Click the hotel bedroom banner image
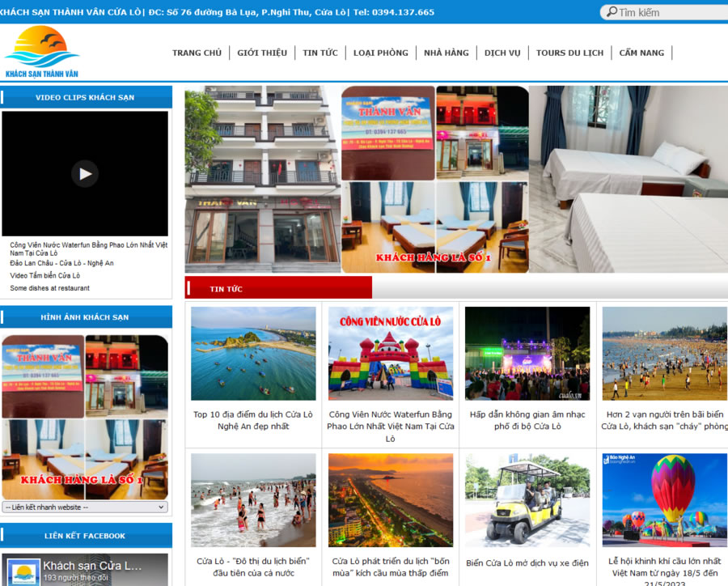Viewport: 728px width, 586px height. click(629, 179)
